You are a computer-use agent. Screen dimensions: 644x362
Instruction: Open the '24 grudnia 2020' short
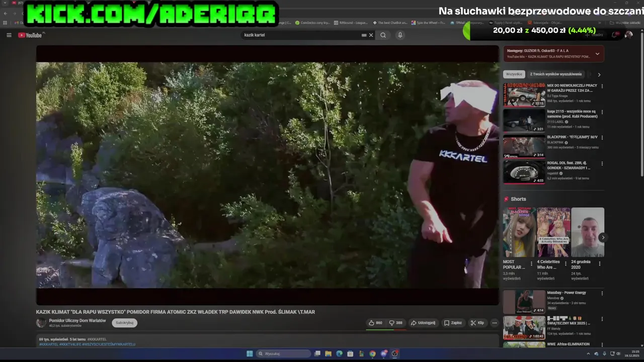[588, 232]
